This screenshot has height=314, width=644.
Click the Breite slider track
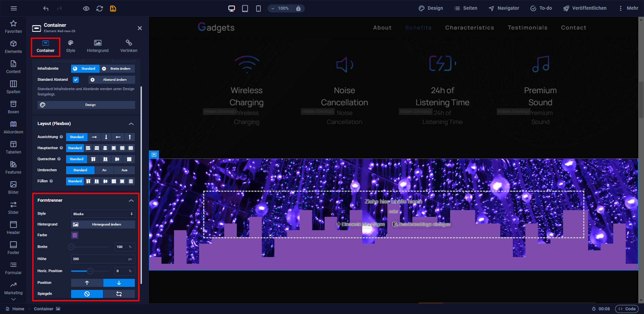(90, 247)
